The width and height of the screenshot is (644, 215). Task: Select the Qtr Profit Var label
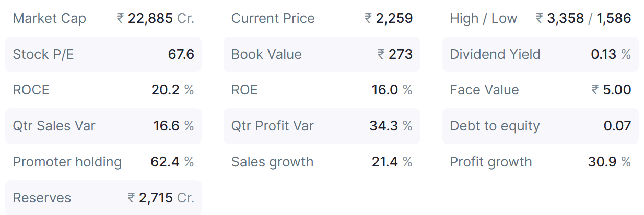click(273, 126)
